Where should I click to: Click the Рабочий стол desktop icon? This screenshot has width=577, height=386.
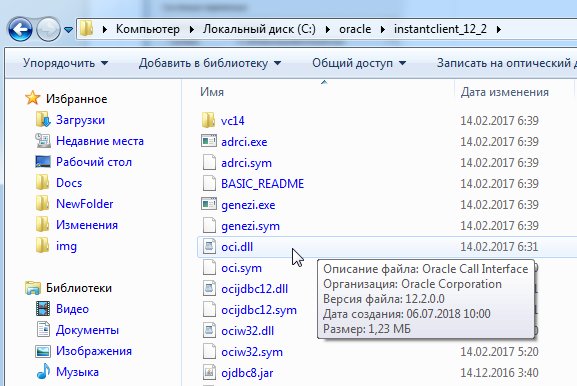[x=43, y=162]
